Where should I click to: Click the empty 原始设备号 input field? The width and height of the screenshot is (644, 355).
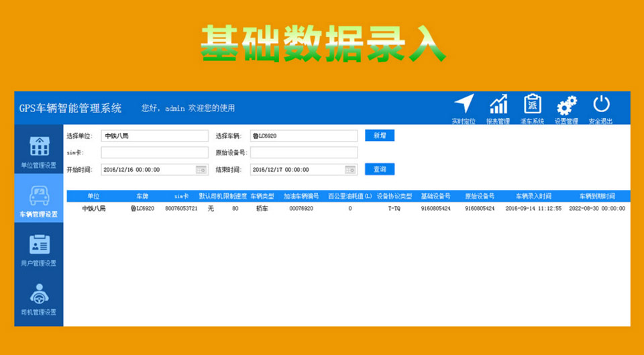click(x=304, y=152)
